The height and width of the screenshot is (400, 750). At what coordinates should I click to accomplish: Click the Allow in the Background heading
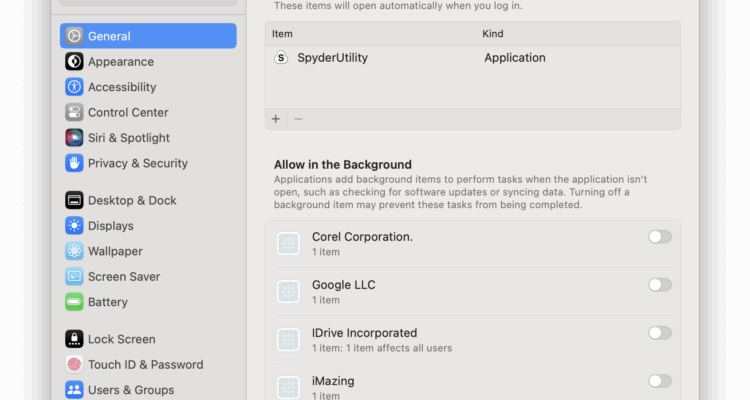[342, 165]
